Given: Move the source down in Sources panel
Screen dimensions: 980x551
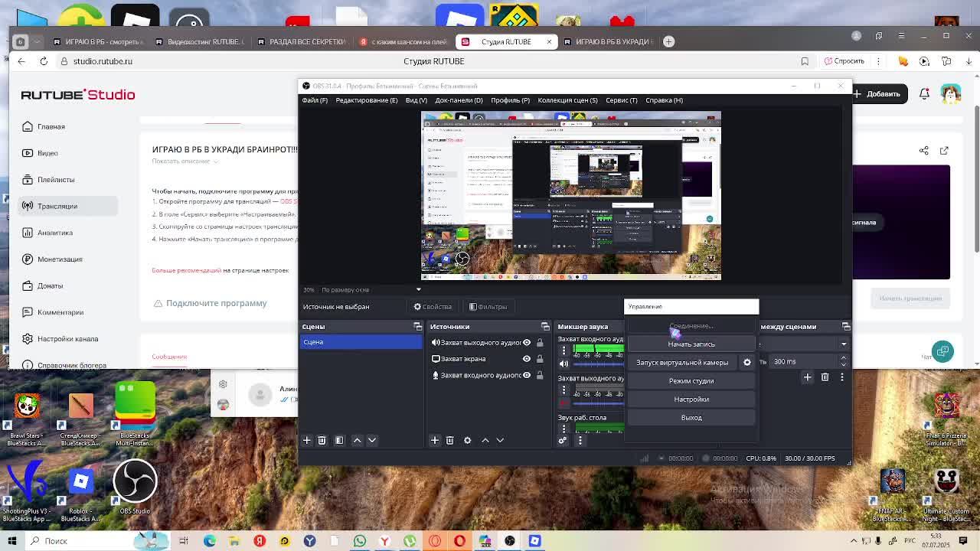Looking at the screenshot, I should (x=500, y=440).
